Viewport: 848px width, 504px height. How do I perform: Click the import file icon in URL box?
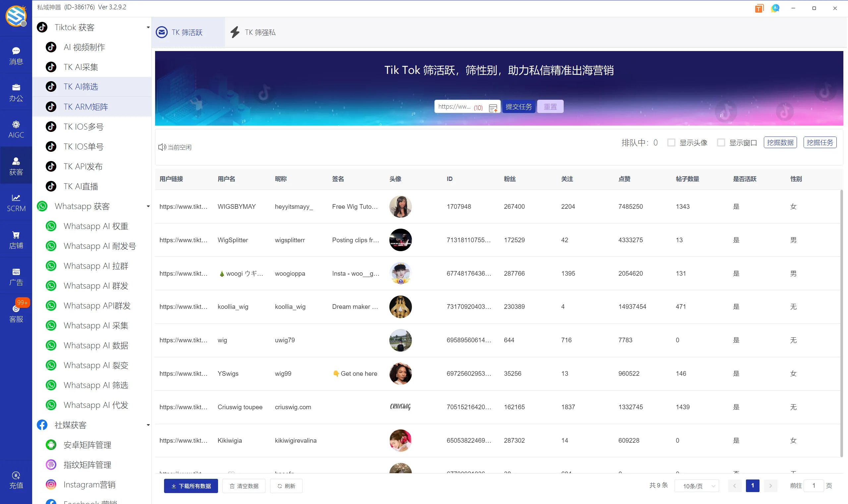(x=493, y=108)
